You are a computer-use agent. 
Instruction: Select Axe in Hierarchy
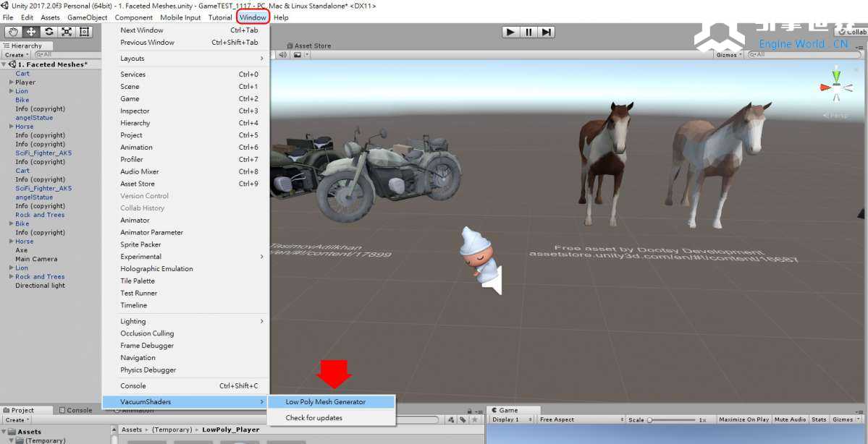pyautogui.click(x=21, y=250)
